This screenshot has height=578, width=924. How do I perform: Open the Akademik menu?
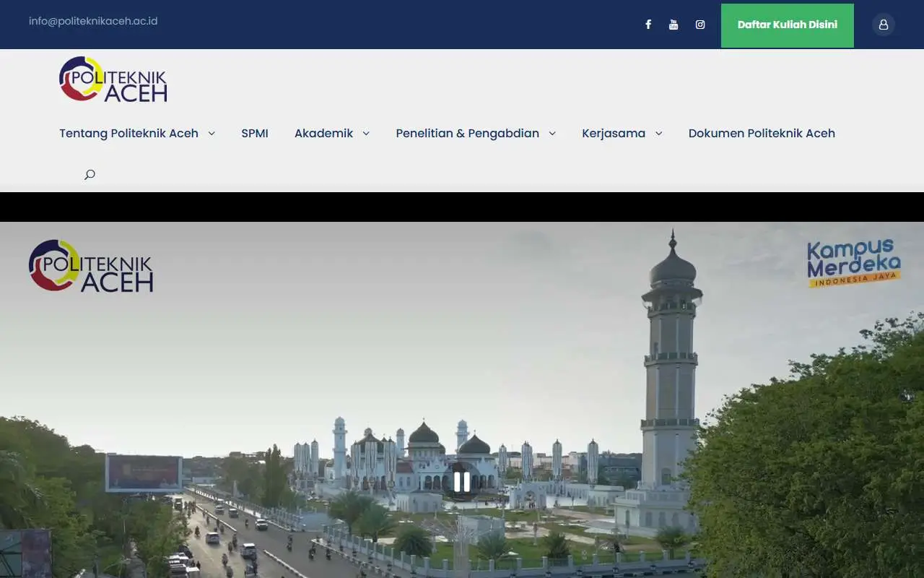(323, 133)
